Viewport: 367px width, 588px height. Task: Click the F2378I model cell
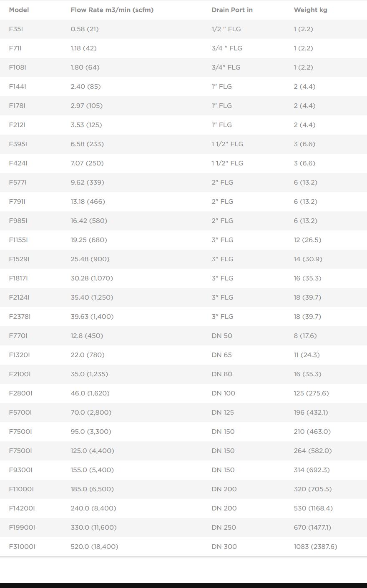coord(20,317)
